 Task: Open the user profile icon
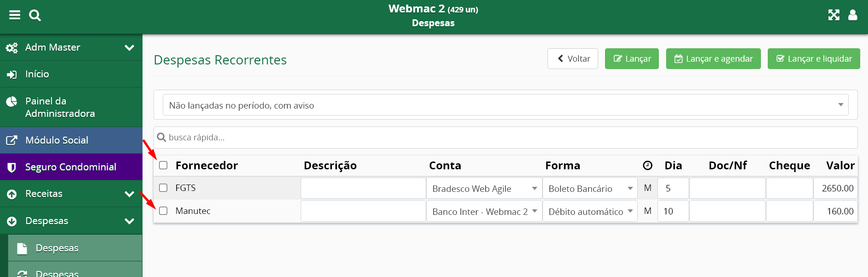click(853, 15)
